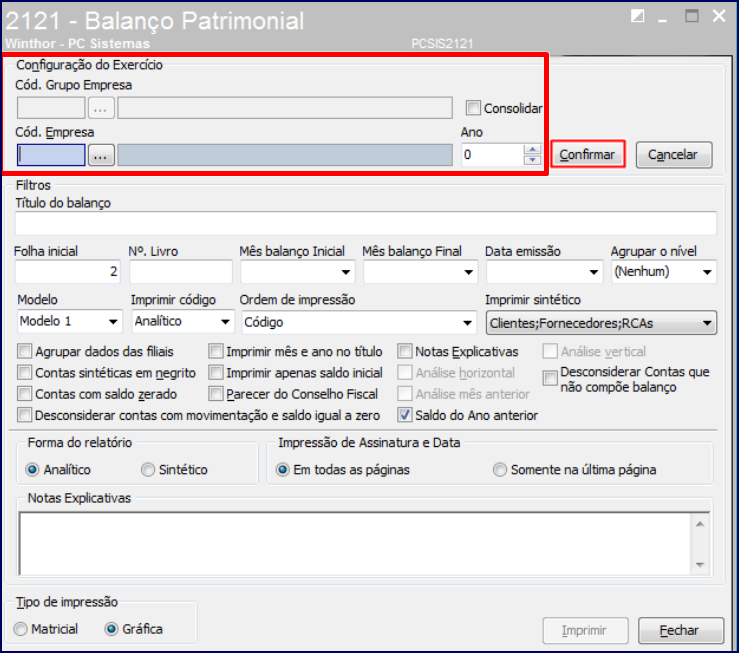Open Cód. Grupo Empresa lookup ellipsis button
Image resolution: width=739 pixels, height=653 pixels.
coord(101,108)
